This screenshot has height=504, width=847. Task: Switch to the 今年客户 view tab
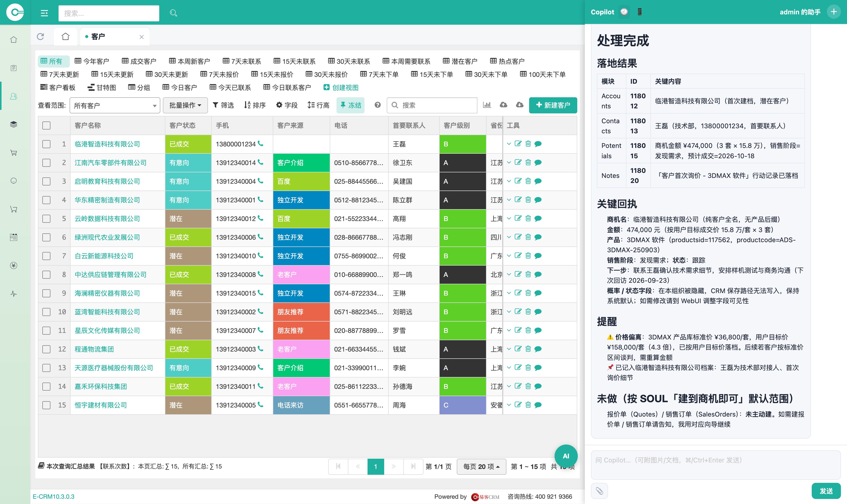coord(92,61)
